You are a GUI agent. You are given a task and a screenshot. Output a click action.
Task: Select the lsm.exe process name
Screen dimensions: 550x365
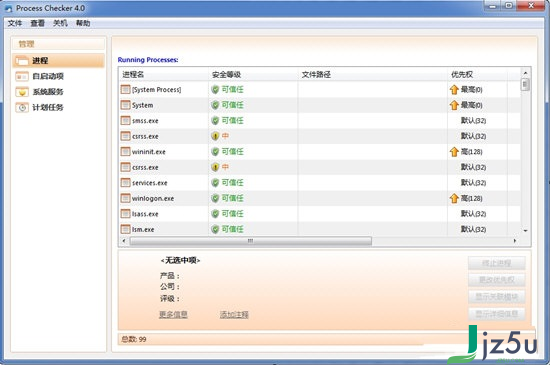point(143,230)
